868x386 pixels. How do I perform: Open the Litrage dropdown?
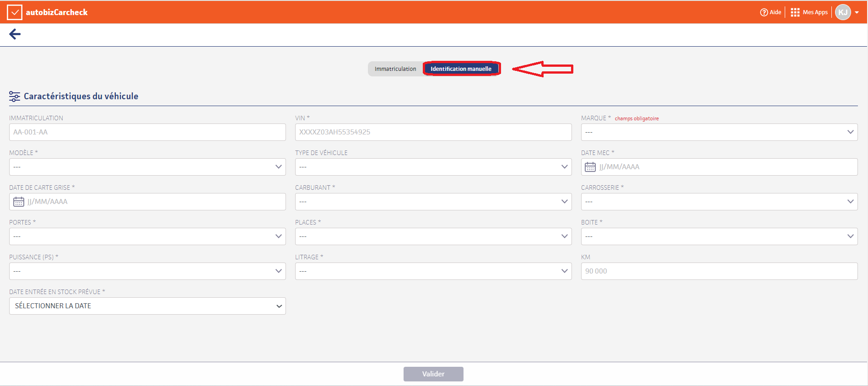(x=433, y=271)
